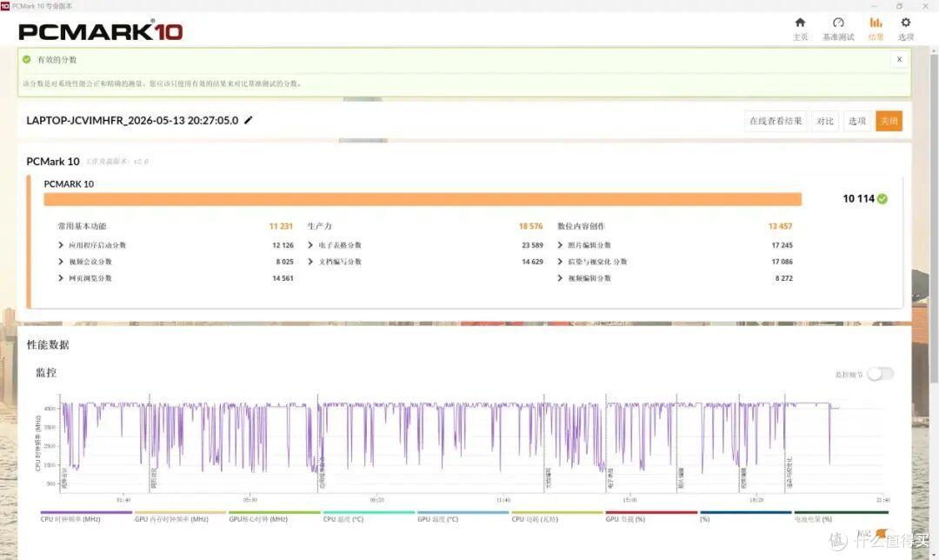Click the 选项 button beside 对比
939x560 pixels.
[857, 121]
